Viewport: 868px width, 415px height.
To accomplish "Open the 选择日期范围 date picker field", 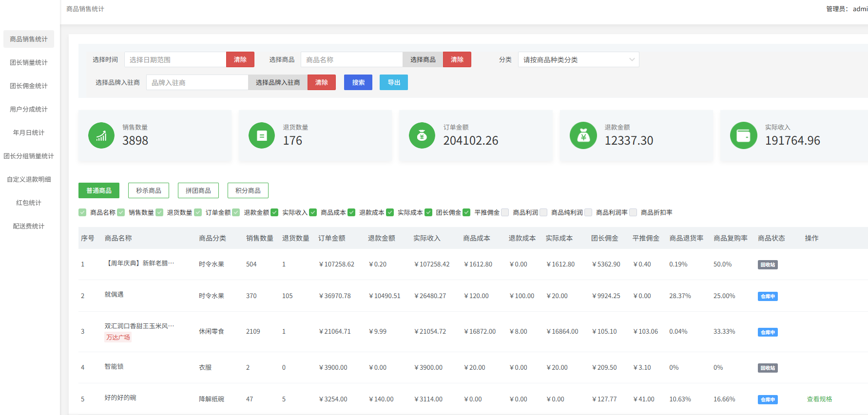I will coord(175,59).
